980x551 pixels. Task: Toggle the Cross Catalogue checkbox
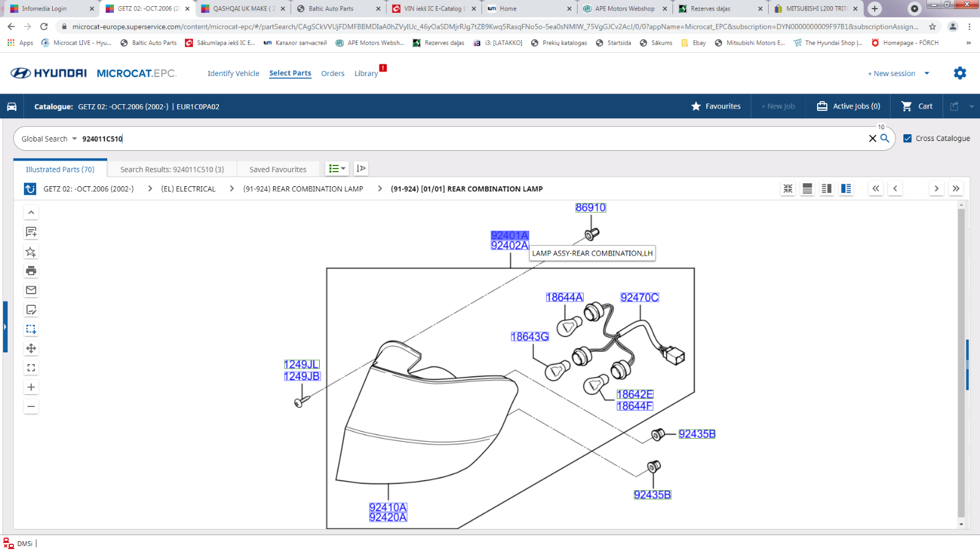pyautogui.click(x=908, y=139)
